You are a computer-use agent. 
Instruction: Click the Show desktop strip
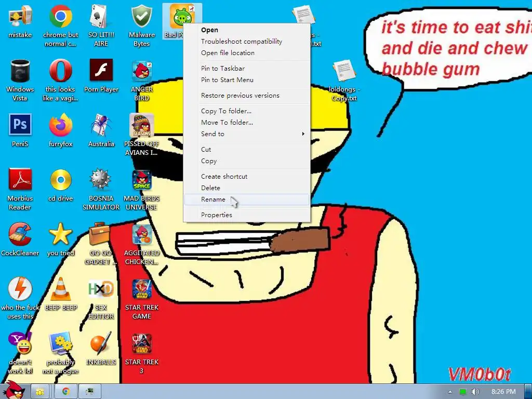[x=528, y=392]
